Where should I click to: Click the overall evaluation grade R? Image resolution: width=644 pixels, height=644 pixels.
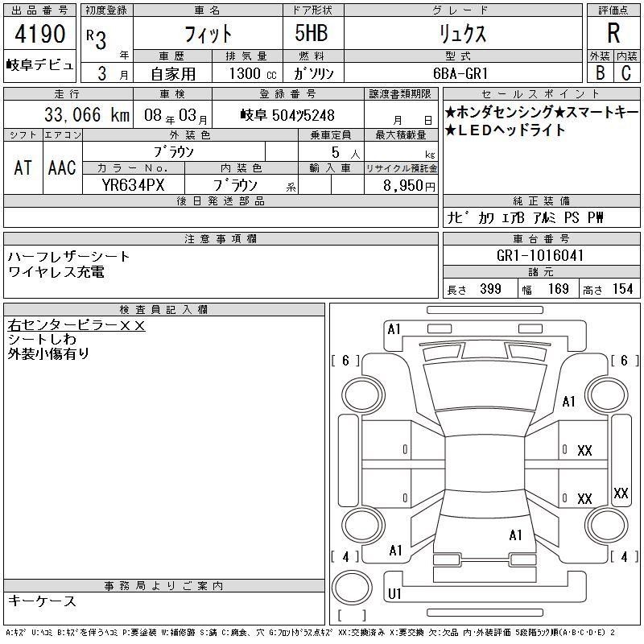click(x=613, y=34)
